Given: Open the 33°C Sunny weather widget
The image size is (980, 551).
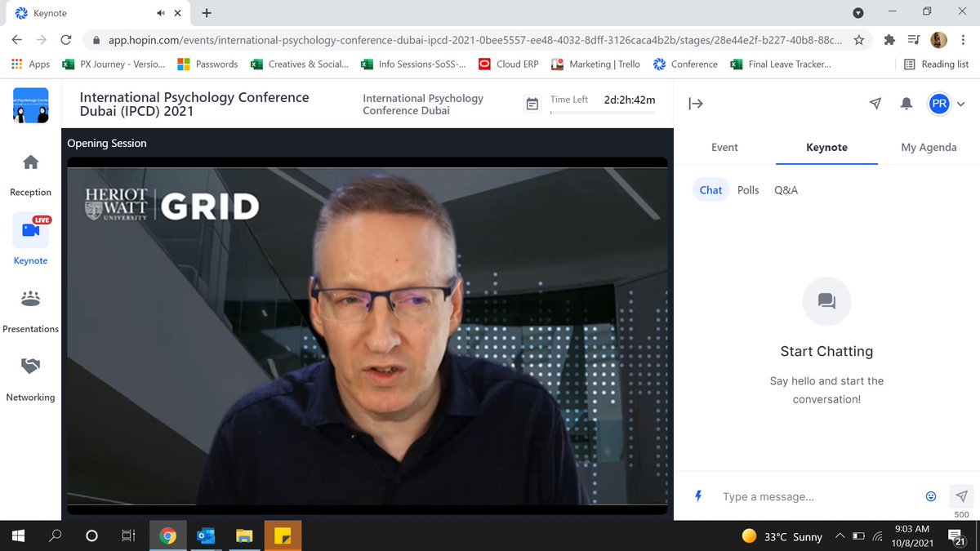Looking at the screenshot, I should pos(782,536).
